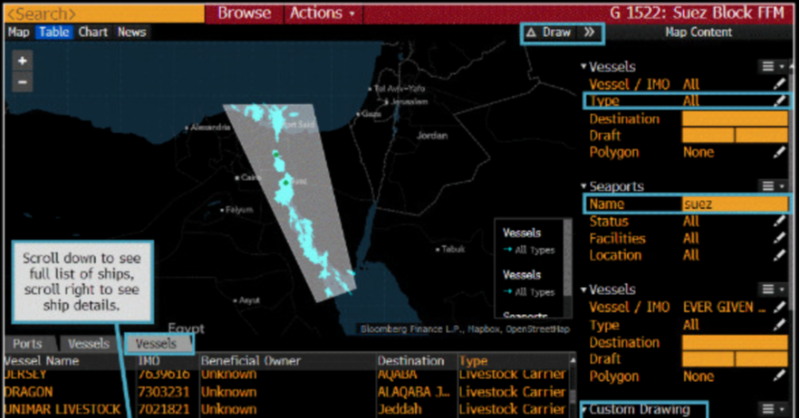
Task: Sort by IMO column header
Action: 167,361
